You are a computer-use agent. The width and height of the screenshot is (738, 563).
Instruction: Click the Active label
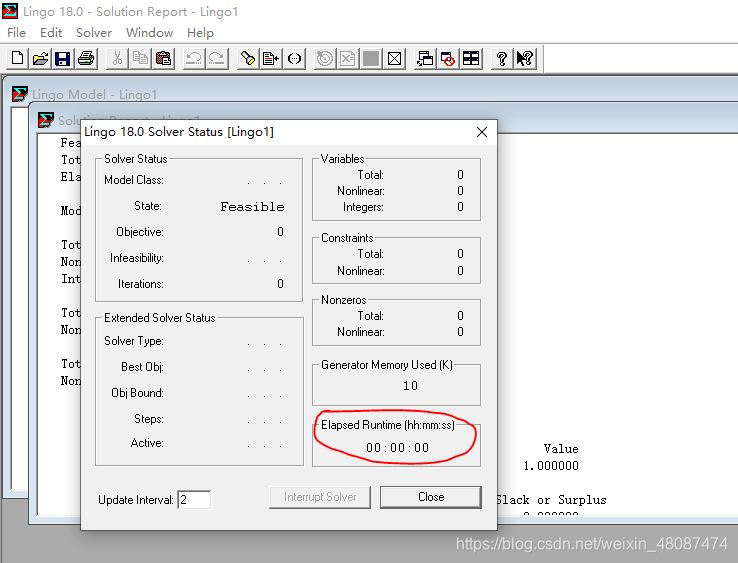147,443
